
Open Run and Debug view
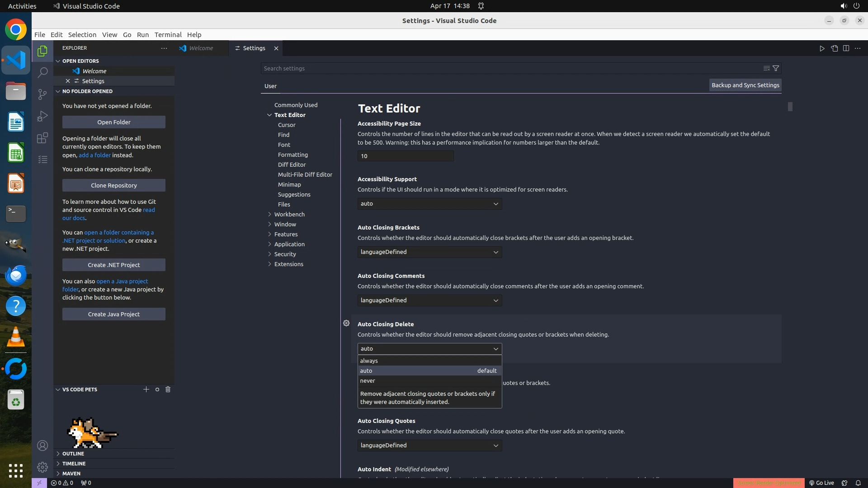point(42,116)
